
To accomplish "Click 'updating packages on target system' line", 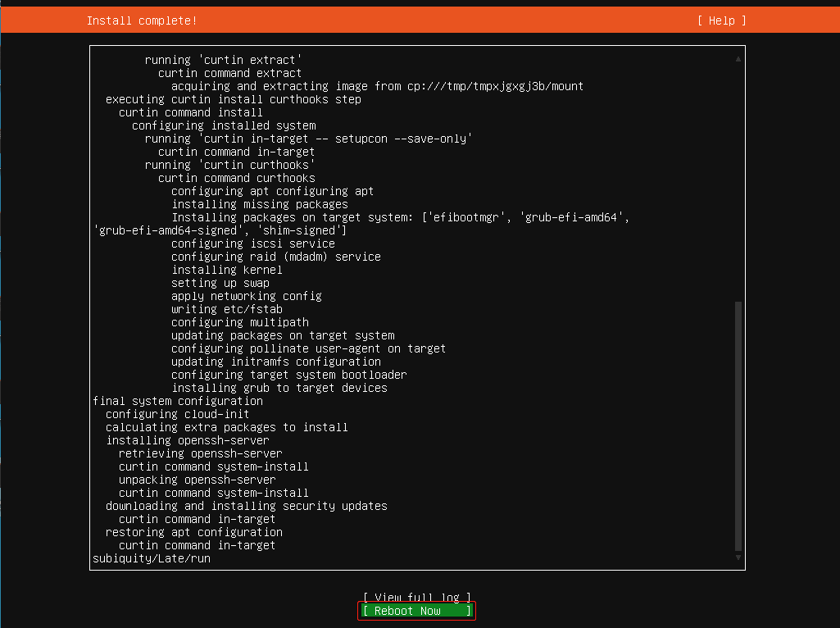I will click(283, 335).
